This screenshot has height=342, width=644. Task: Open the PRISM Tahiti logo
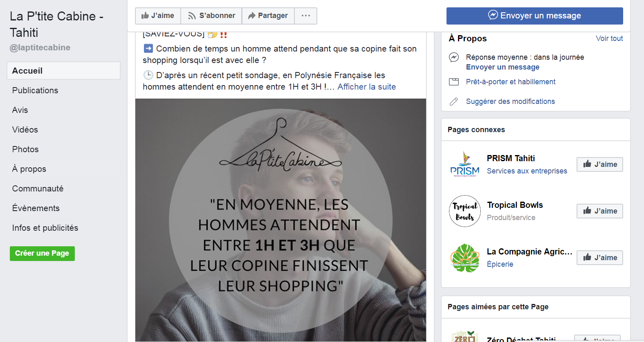click(x=465, y=164)
